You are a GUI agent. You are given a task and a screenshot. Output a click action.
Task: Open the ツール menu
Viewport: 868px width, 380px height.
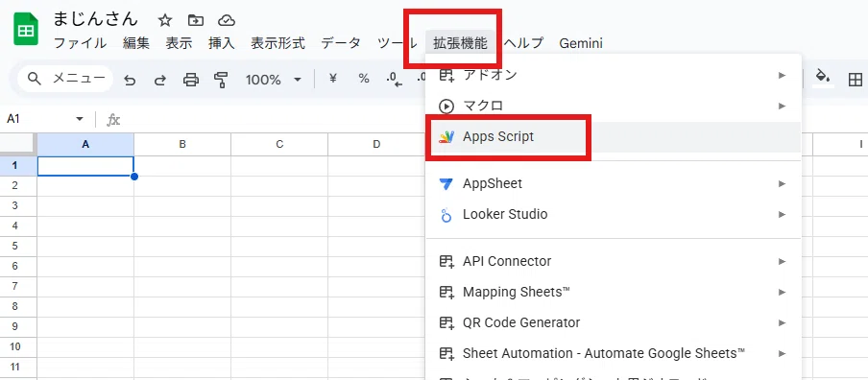pos(397,43)
